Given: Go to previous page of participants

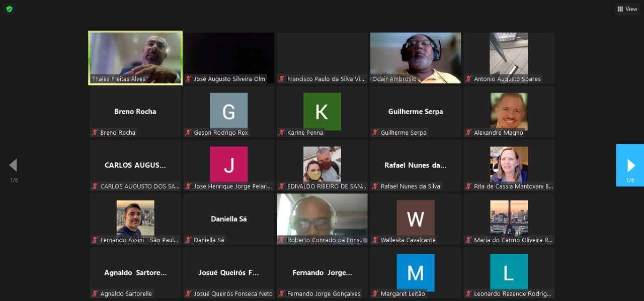Looking at the screenshot, I should (13, 165).
